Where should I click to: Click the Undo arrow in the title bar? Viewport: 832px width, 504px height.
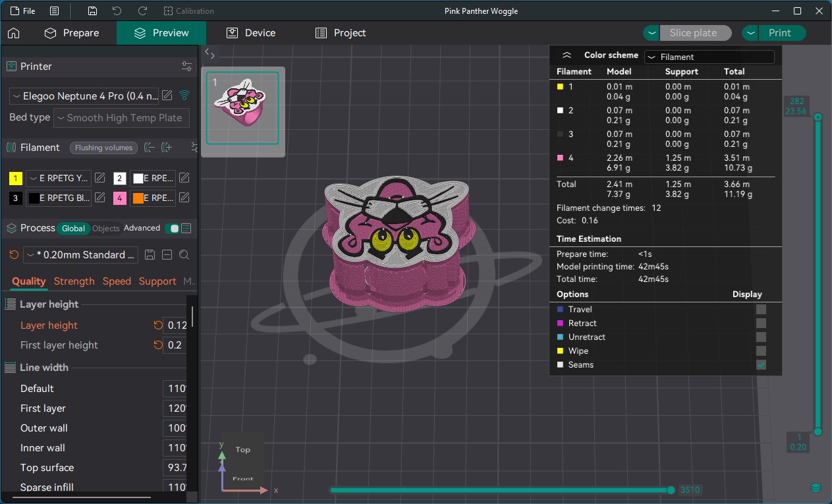(117, 11)
